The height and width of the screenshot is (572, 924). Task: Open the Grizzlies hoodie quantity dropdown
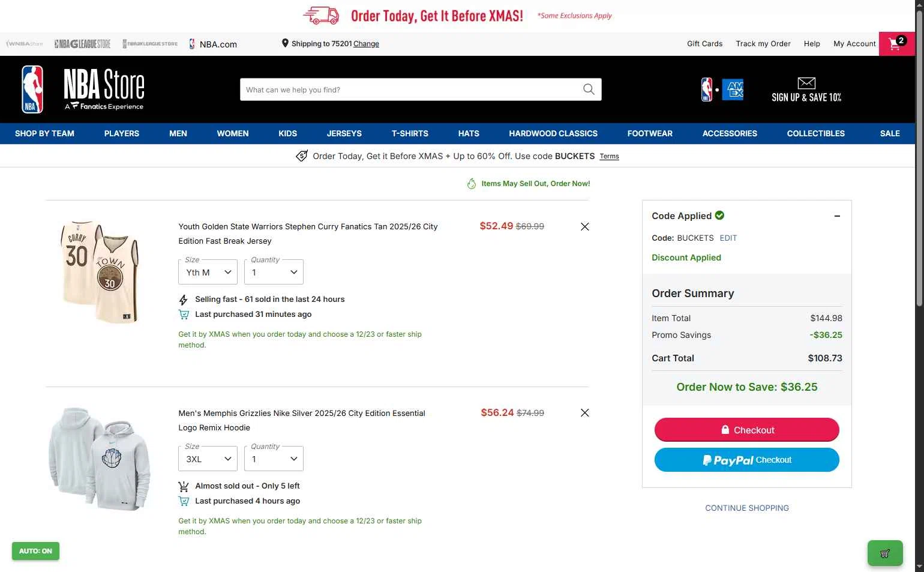274,459
